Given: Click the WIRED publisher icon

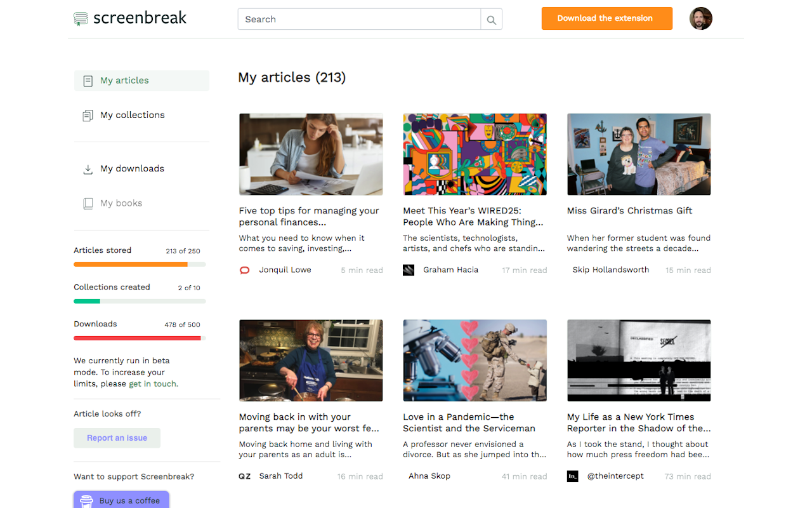Looking at the screenshot, I should tap(408, 269).
